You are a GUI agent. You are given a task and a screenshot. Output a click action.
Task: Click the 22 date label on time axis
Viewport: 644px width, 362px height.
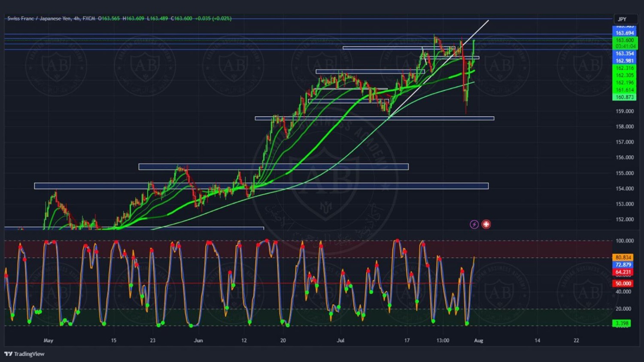point(577,341)
